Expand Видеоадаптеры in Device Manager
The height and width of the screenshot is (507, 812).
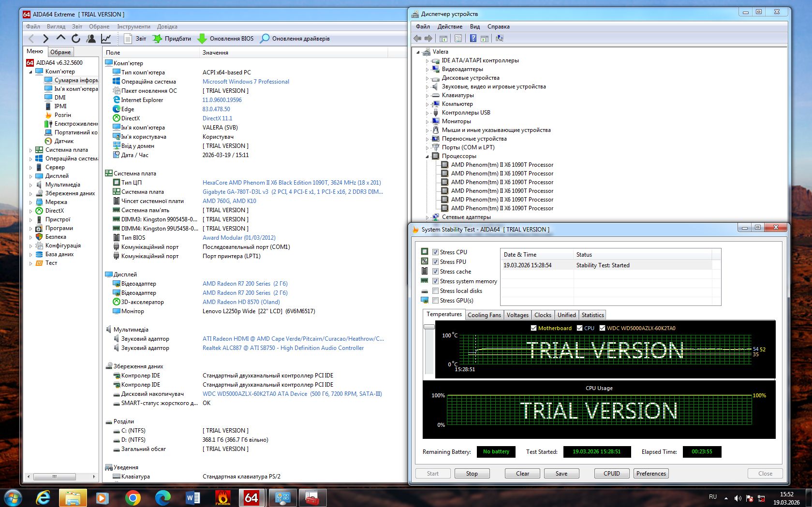pos(427,69)
